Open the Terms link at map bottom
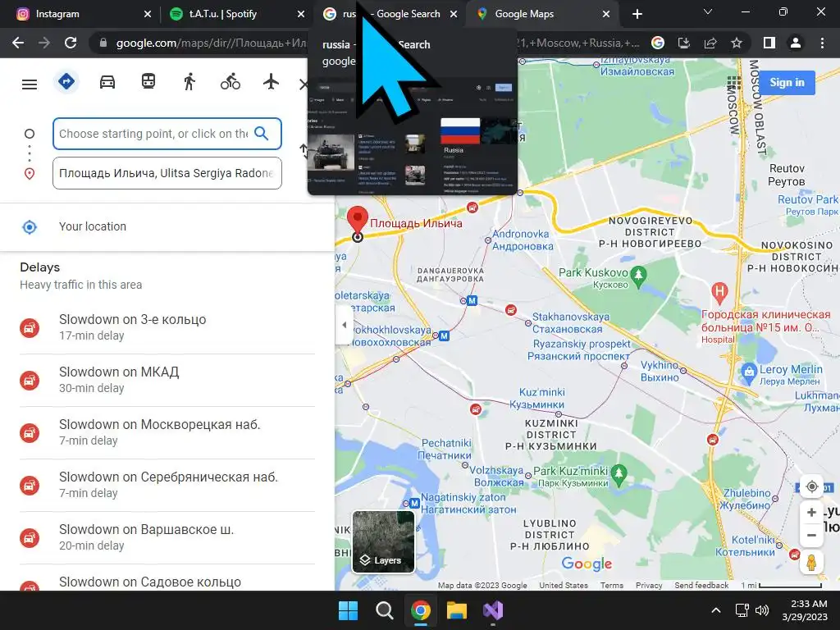 pyautogui.click(x=612, y=585)
